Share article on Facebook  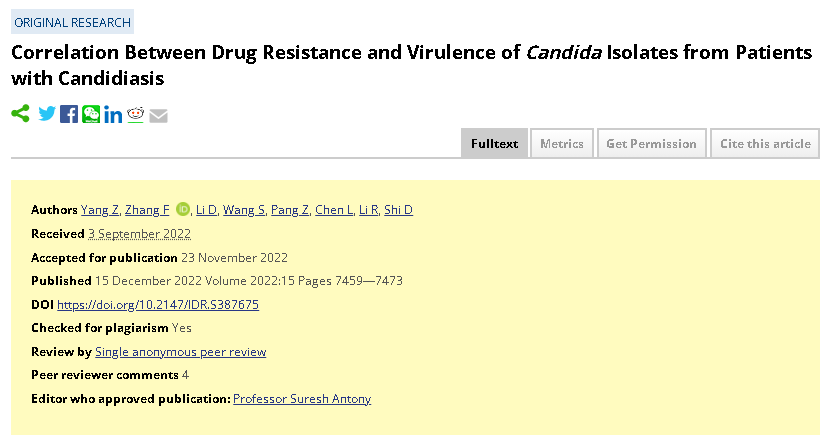click(69, 114)
